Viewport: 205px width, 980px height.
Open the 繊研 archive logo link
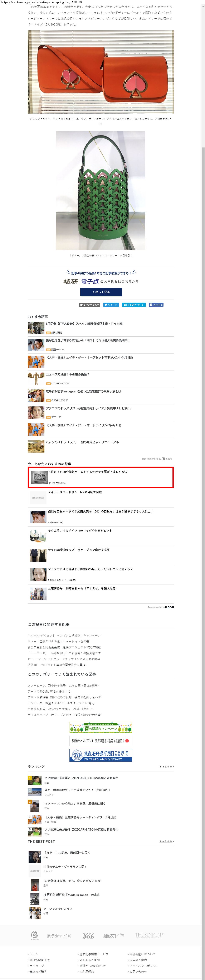pyautogui.click(x=113, y=935)
